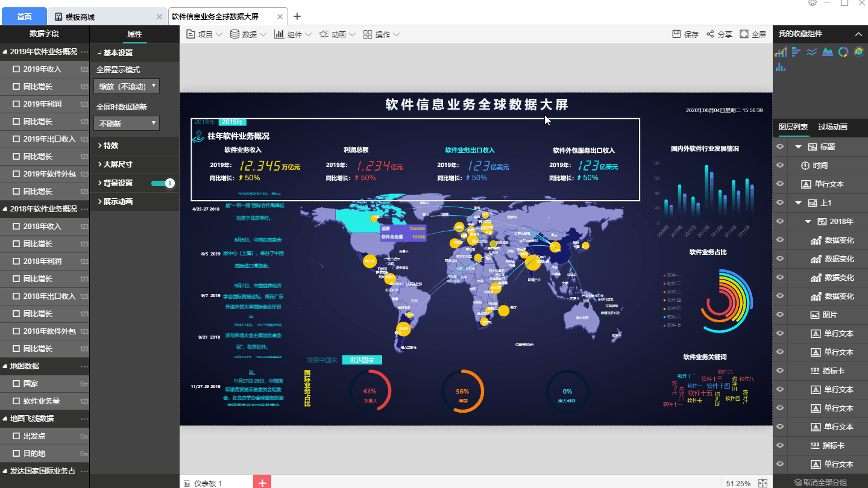
Task: Open the 全屏显示模式 dropdown
Action: (127, 86)
